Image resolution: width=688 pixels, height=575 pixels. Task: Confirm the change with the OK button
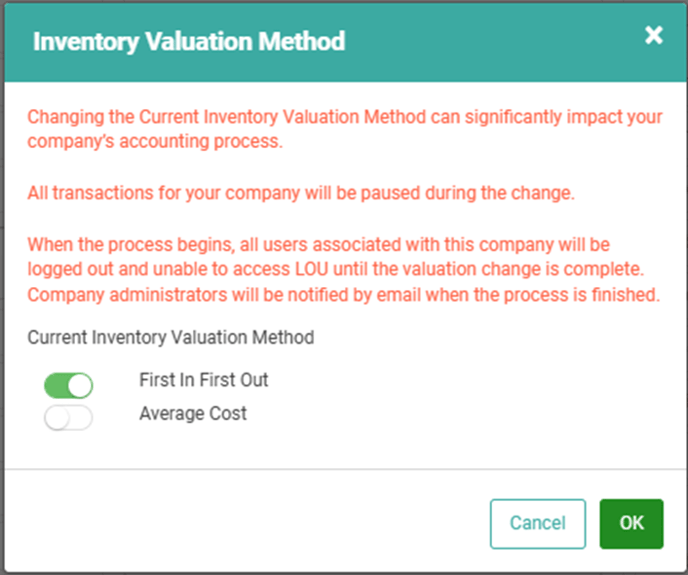click(x=631, y=524)
